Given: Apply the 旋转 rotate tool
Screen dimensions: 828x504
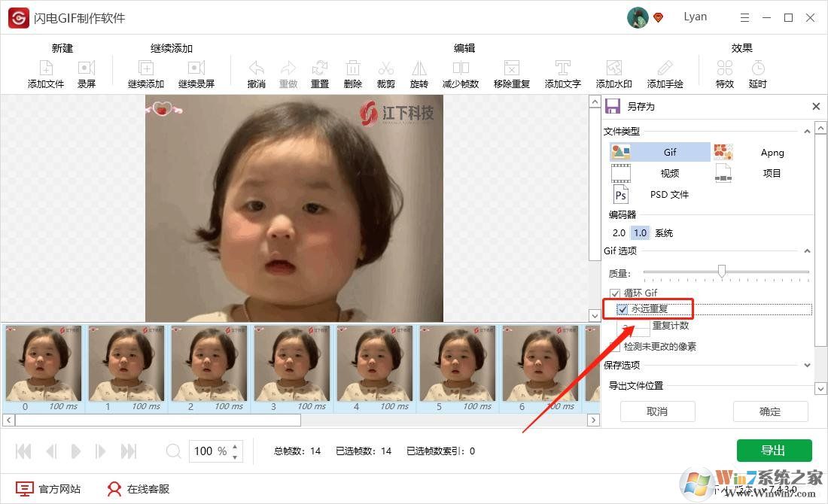Looking at the screenshot, I should [x=419, y=72].
